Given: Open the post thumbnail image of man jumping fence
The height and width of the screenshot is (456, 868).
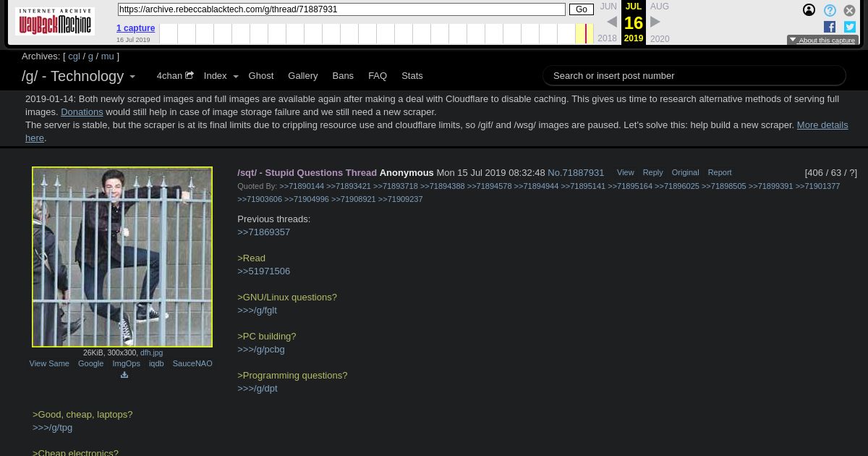Looking at the screenshot, I should click(122, 257).
